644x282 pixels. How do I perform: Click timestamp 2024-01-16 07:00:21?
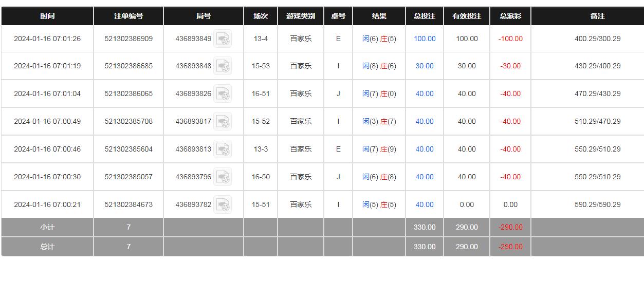click(x=47, y=205)
